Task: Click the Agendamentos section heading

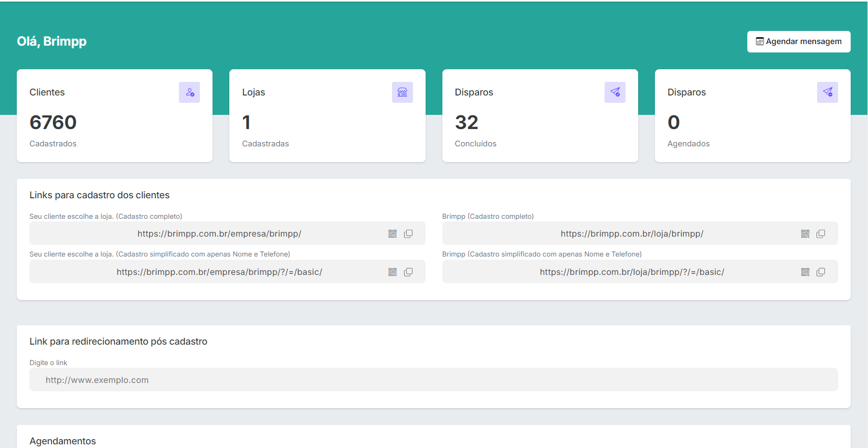Action: tap(62, 441)
